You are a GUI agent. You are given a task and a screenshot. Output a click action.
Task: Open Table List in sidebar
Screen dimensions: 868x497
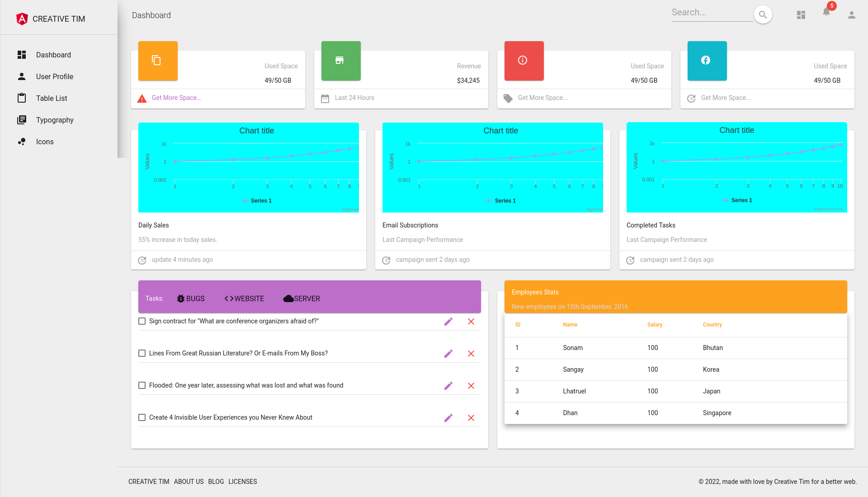tap(52, 98)
